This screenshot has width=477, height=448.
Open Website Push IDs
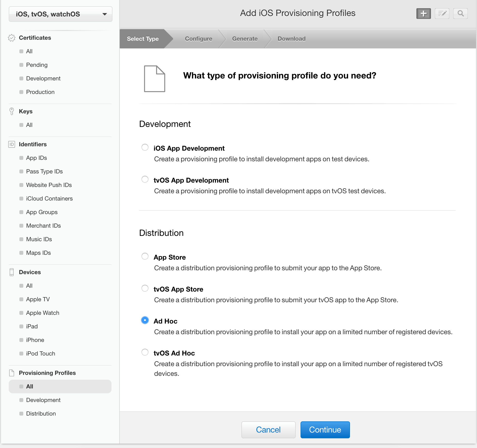(x=49, y=185)
